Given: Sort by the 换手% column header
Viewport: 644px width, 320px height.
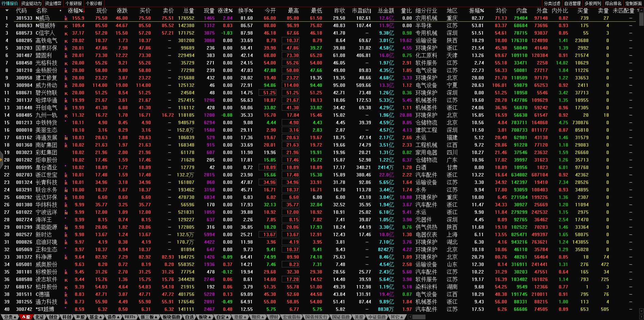Looking at the screenshot, I should coord(245,11).
